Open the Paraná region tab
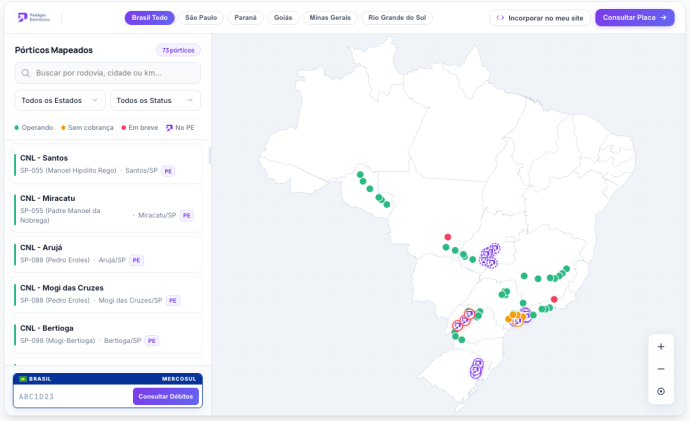The image size is (690, 421). 245,18
